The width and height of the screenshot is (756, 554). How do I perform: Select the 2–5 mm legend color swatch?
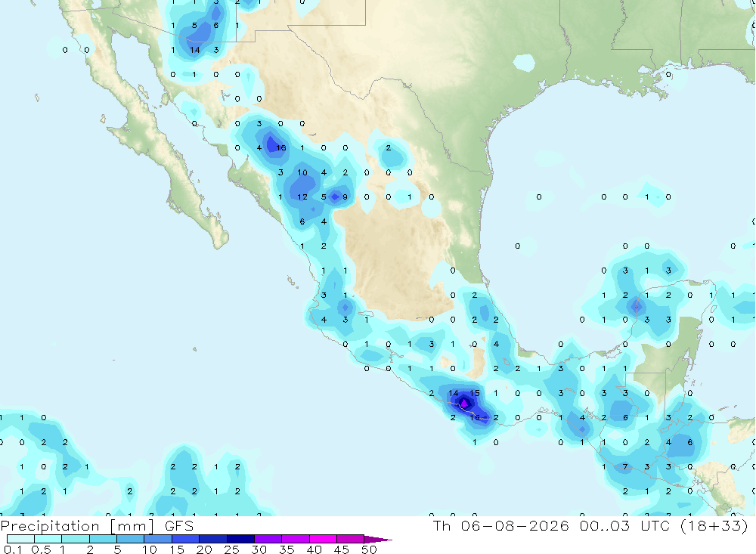tap(103, 539)
